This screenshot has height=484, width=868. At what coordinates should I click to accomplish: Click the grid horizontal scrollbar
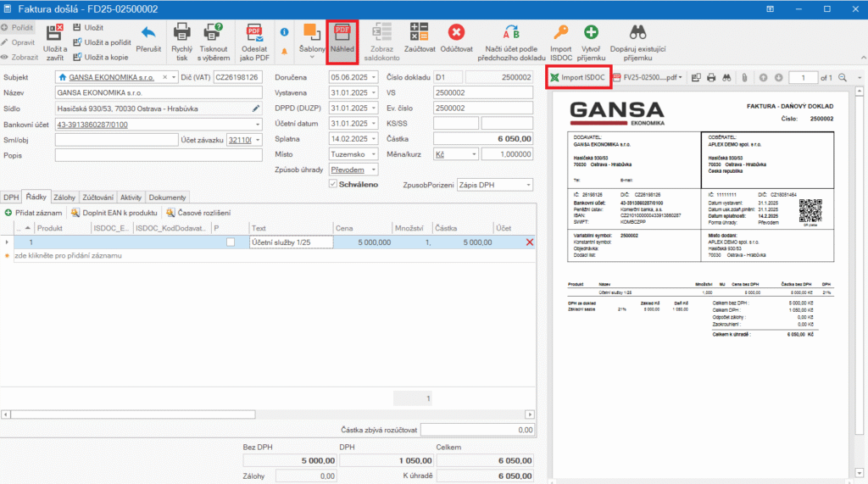tap(133, 414)
